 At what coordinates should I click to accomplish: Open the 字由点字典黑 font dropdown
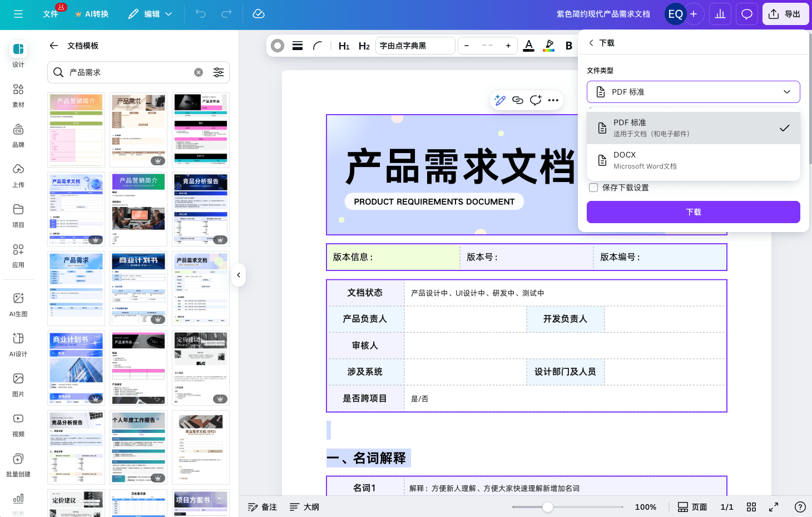pos(415,46)
